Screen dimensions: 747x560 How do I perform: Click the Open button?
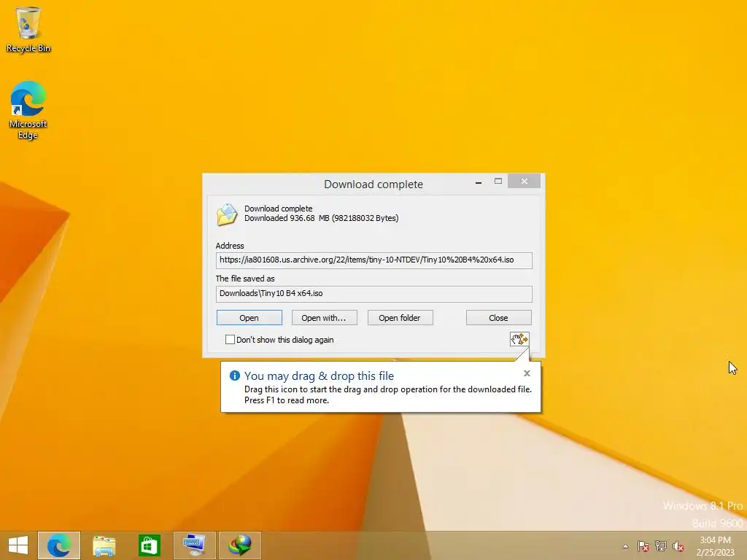point(249,318)
